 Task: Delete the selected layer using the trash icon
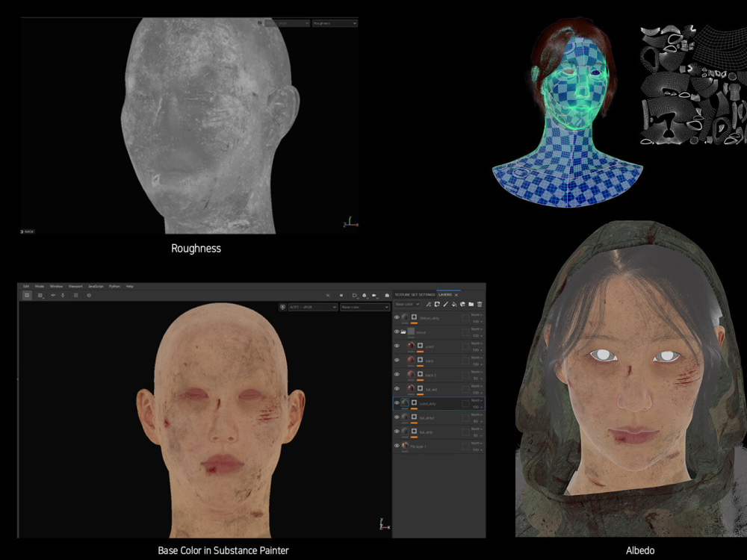(x=481, y=305)
